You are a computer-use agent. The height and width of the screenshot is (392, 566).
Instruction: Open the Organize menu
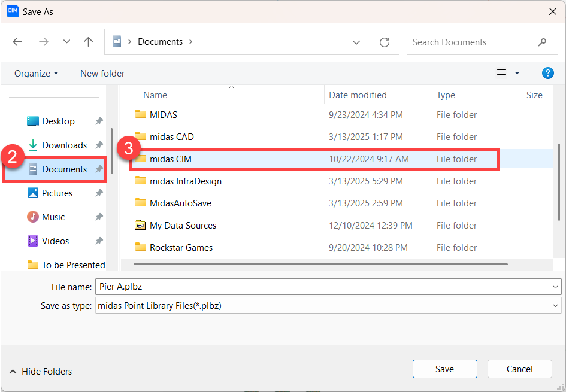click(x=36, y=74)
